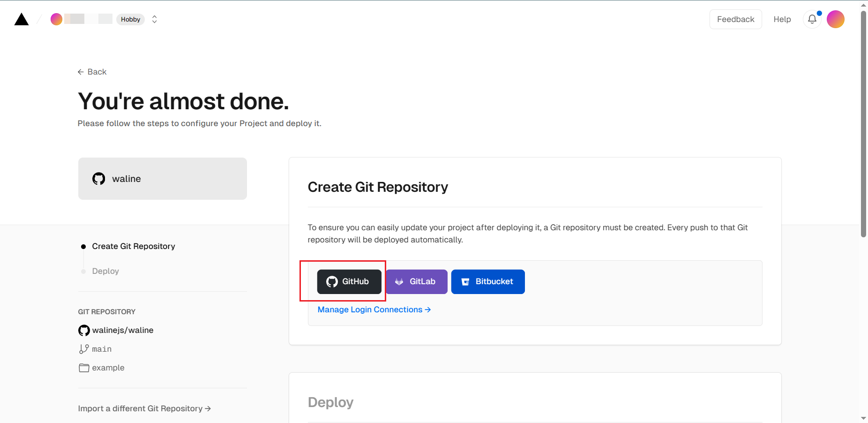Image resolution: width=868 pixels, height=423 pixels.
Task: Open the user profile avatar menu
Action: point(835,19)
